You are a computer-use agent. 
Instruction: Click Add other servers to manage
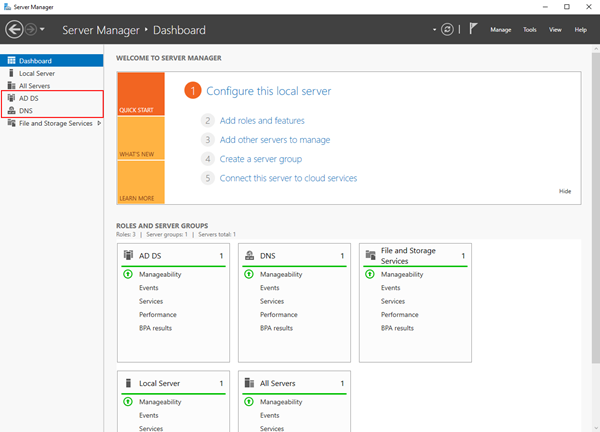(275, 140)
